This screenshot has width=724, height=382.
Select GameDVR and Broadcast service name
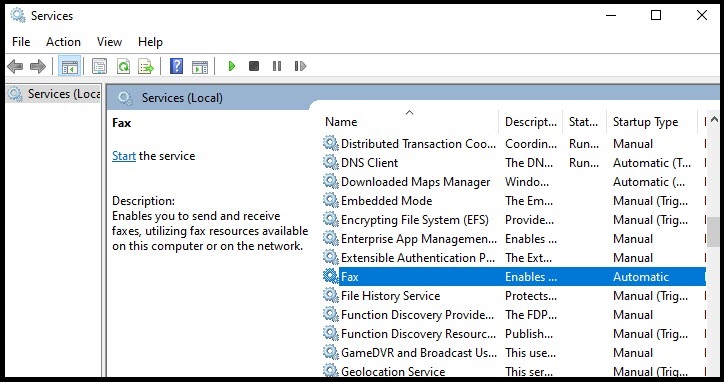pos(418,352)
